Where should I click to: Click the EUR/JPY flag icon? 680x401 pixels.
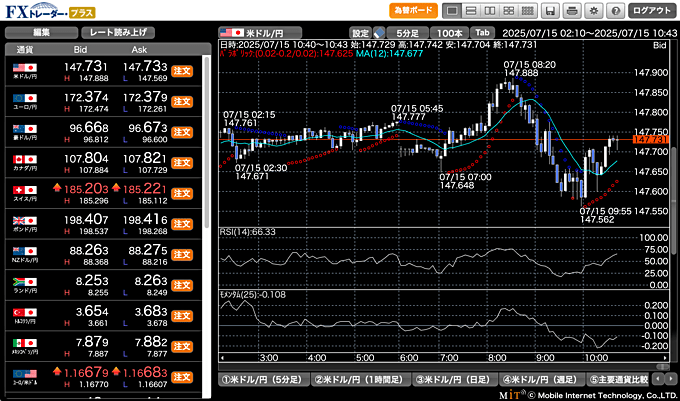click(x=25, y=98)
